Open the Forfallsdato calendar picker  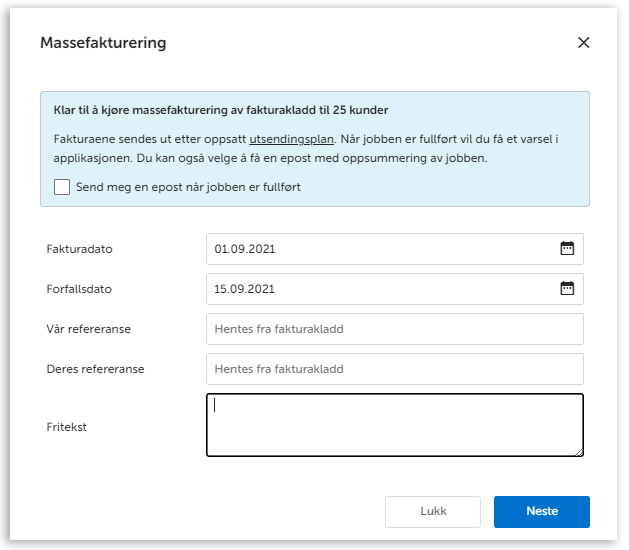click(x=567, y=289)
